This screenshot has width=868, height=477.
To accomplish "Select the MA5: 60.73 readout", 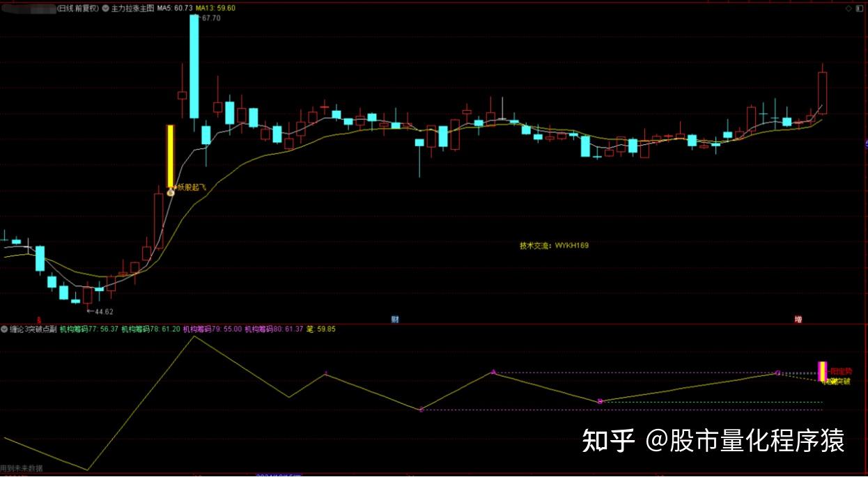I will pyautogui.click(x=175, y=8).
